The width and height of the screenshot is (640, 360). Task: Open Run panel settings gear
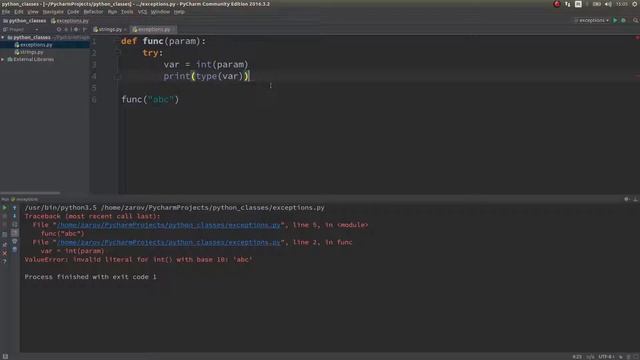coord(627,199)
